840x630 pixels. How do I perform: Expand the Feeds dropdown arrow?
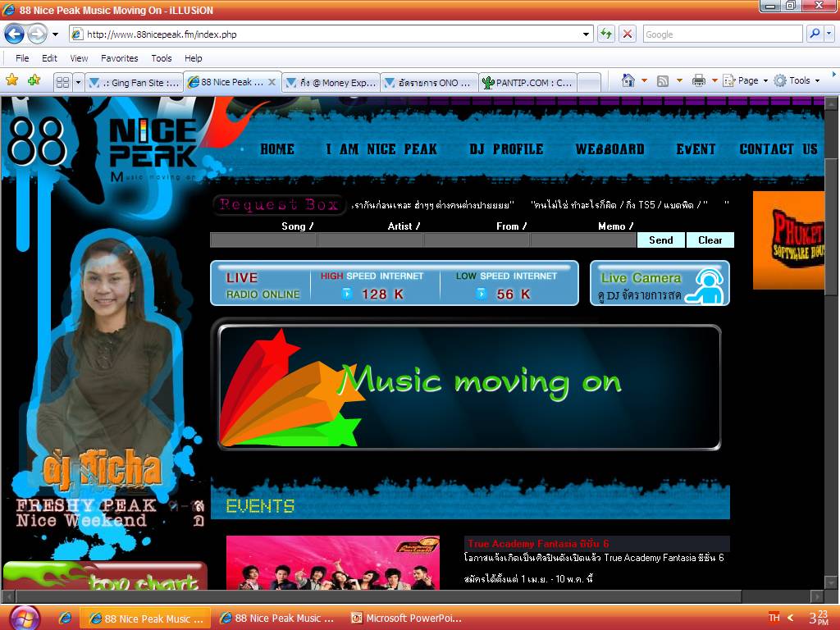click(679, 81)
